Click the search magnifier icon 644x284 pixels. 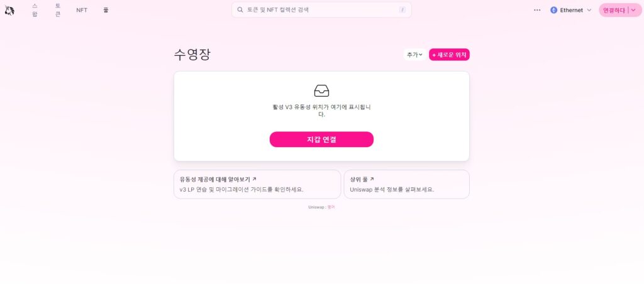coord(240,10)
